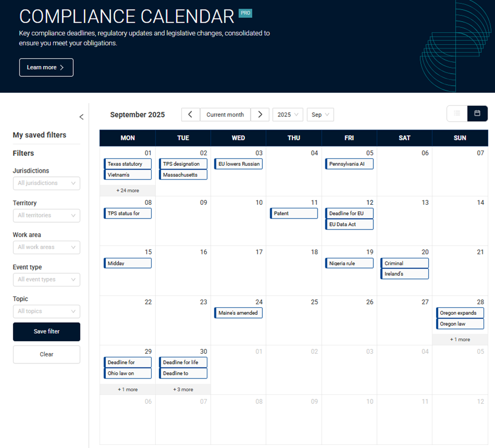Viewport: 495px width, 448px height.
Task: Go to next month using right arrow
Action: (x=260, y=115)
